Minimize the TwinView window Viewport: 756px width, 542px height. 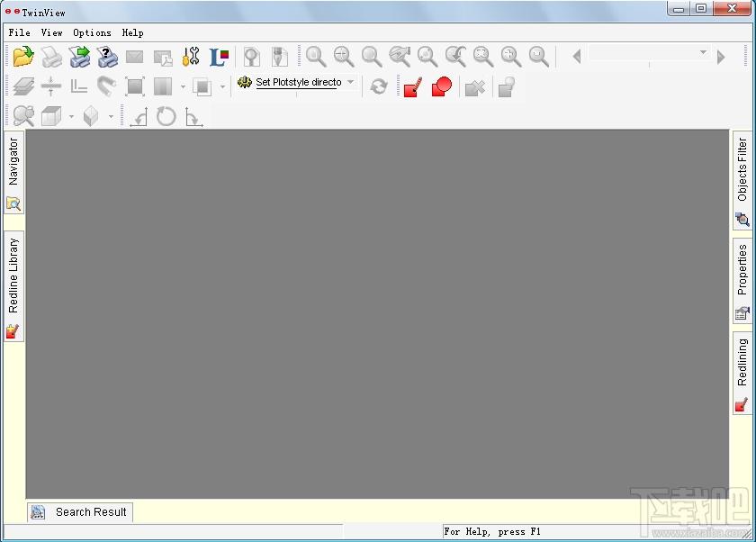pyautogui.click(x=679, y=8)
